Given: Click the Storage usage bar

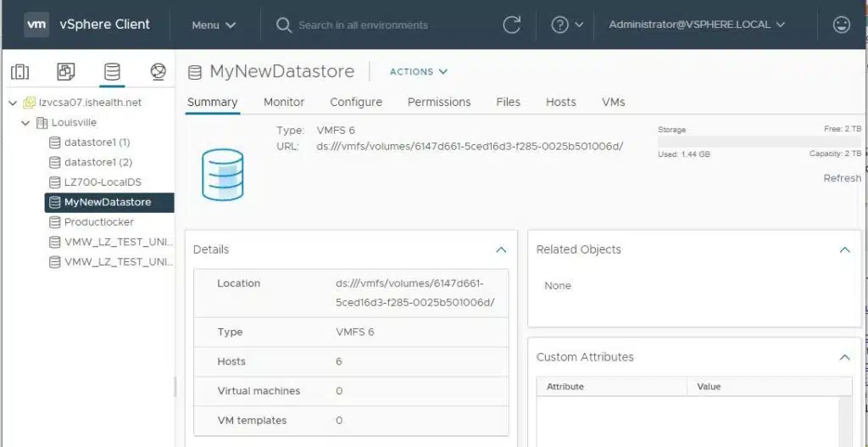Looking at the screenshot, I should [x=759, y=142].
